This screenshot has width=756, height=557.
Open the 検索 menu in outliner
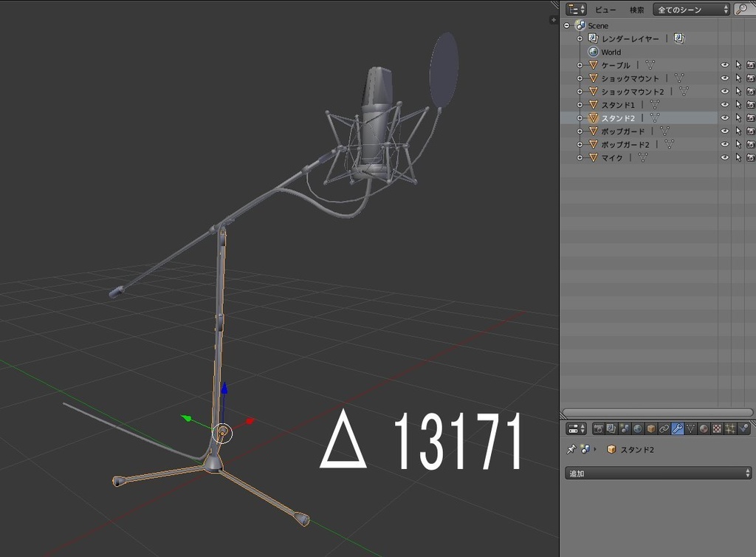[x=636, y=10]
